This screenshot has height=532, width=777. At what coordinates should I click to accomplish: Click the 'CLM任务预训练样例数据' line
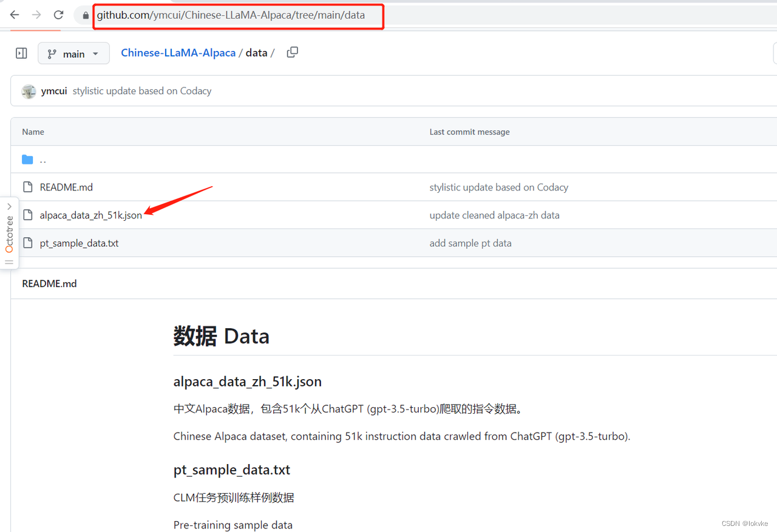coord(234,497)
